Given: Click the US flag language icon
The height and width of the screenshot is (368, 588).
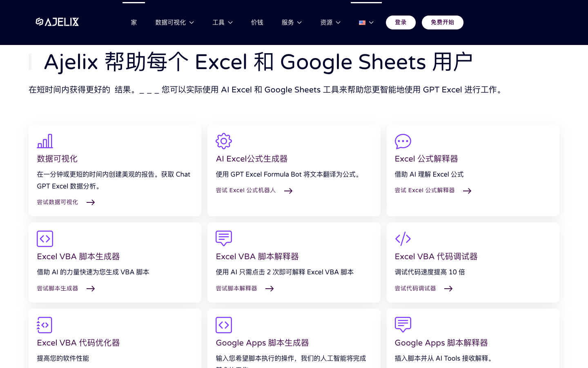Looking at the screenshot, I should 362,23.
